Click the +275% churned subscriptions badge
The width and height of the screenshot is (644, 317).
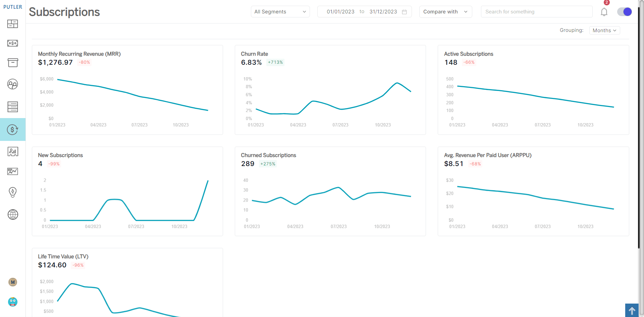tap(268, 164)
